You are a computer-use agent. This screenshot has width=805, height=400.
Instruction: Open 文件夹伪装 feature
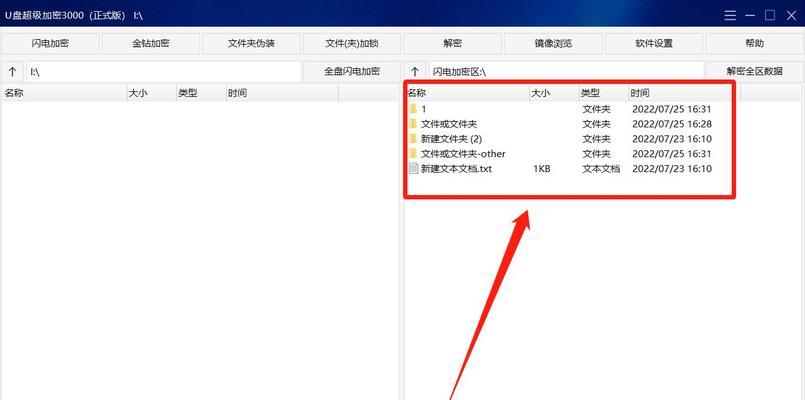coord(252,44)
